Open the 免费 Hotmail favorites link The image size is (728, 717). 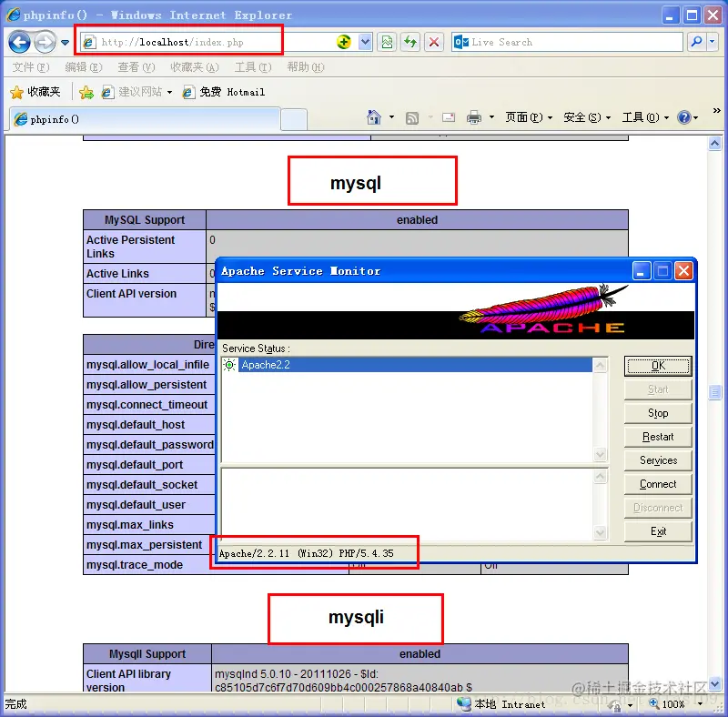point(223,92)
